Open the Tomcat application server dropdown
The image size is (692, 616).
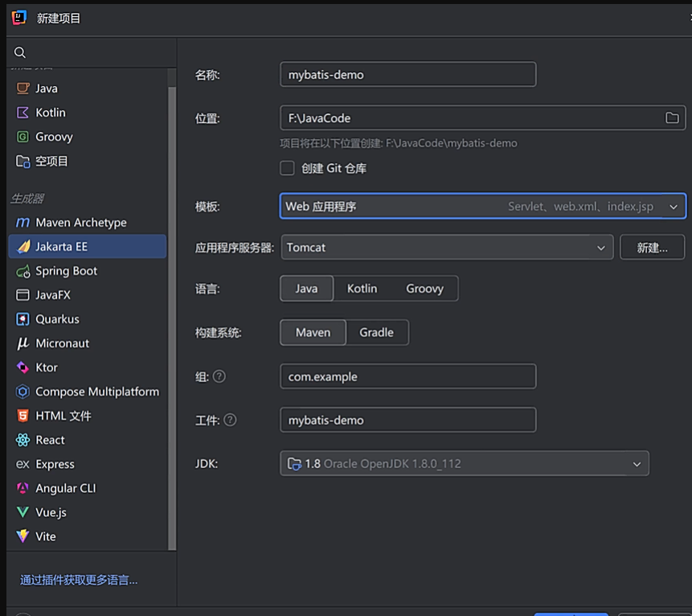(447, 247)
